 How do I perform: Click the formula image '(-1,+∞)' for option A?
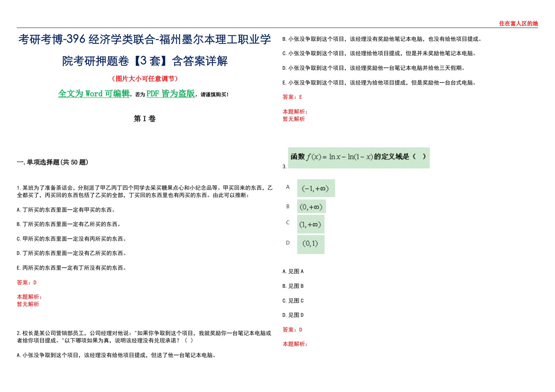coord(316,188)
